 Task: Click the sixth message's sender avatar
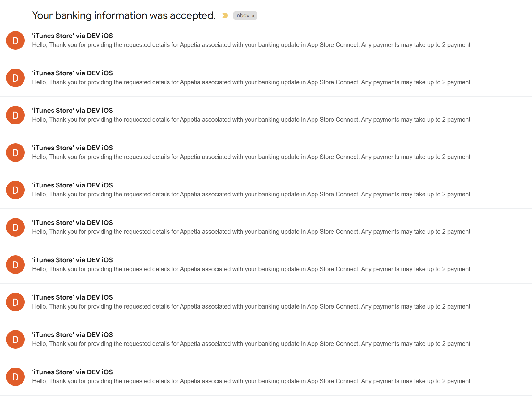coord(15,227)
